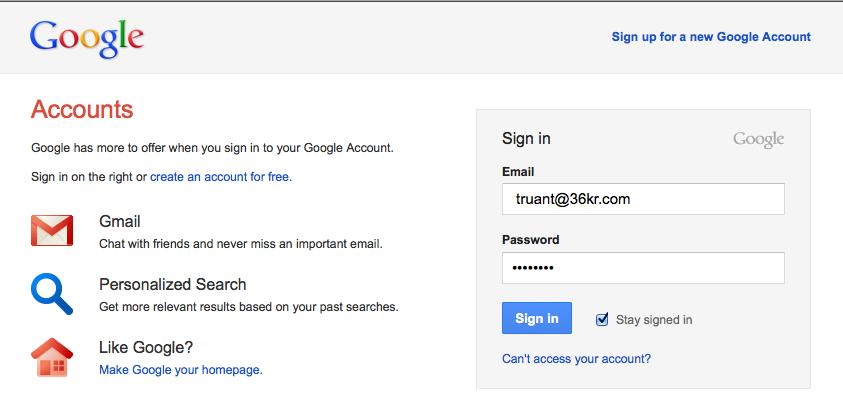Open the create an account for free link

coord(219,177)
